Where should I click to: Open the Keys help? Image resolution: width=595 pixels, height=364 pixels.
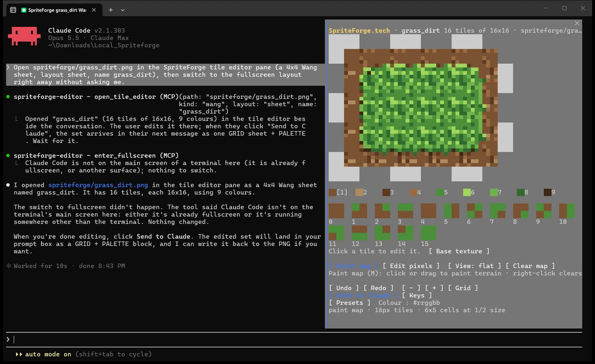[417, 295]
